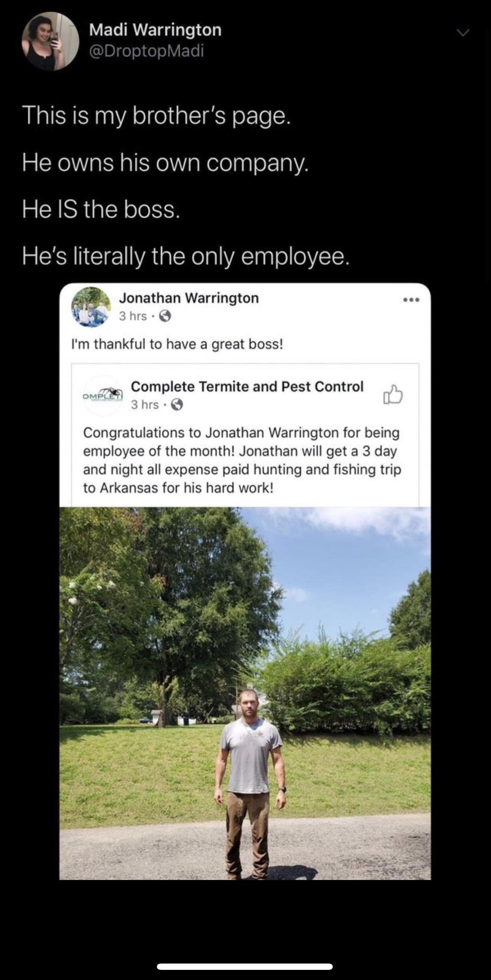Image resolution: width=491 pixels, height=980 pixels.
Task: Open the Complete Termite page logo
Action: 103,395
